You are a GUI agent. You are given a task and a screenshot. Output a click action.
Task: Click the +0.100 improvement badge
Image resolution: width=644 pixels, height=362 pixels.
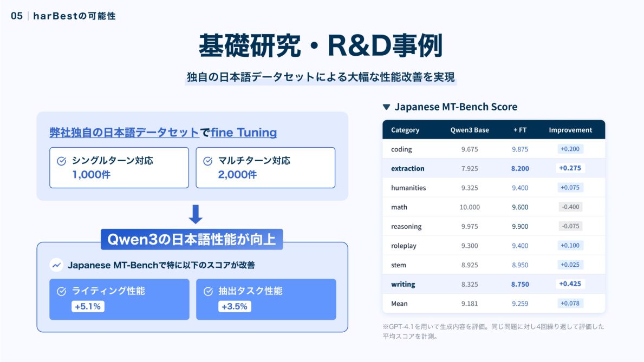570,246
